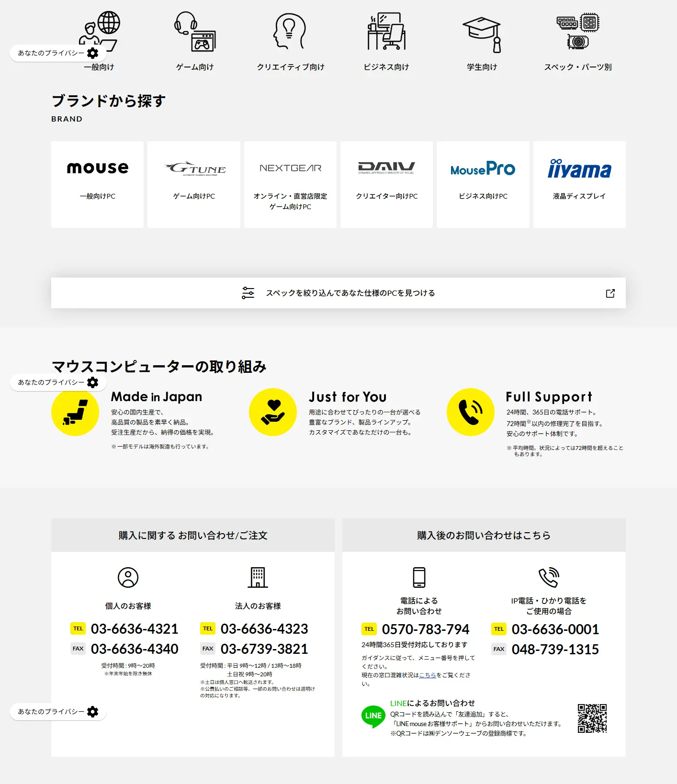Click the IP電話 ringing phone icon

tap(549, 577)
